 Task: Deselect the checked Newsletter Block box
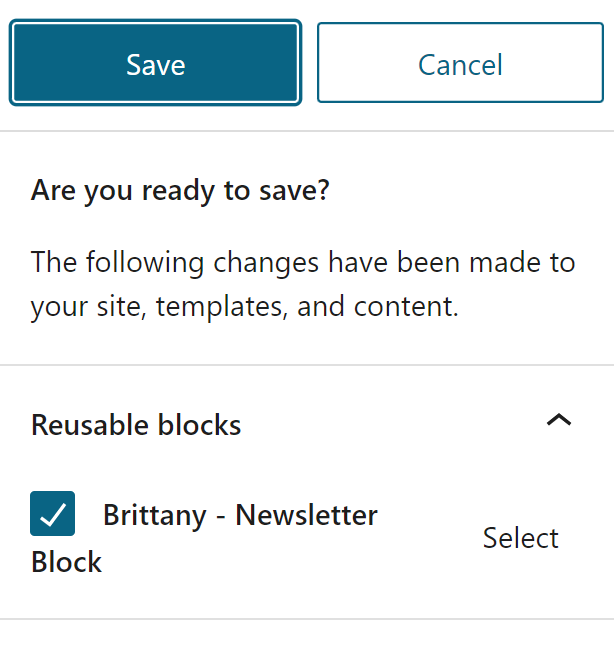(x=54, y=514)
